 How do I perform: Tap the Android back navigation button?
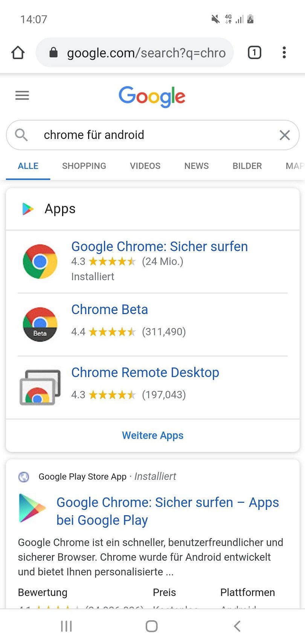237,626
